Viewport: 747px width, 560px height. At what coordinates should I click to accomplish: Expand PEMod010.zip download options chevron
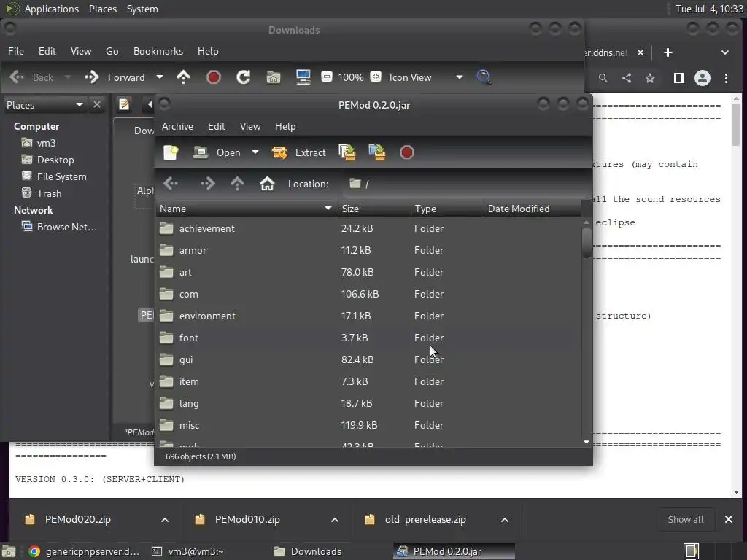[x=335, y=520]
